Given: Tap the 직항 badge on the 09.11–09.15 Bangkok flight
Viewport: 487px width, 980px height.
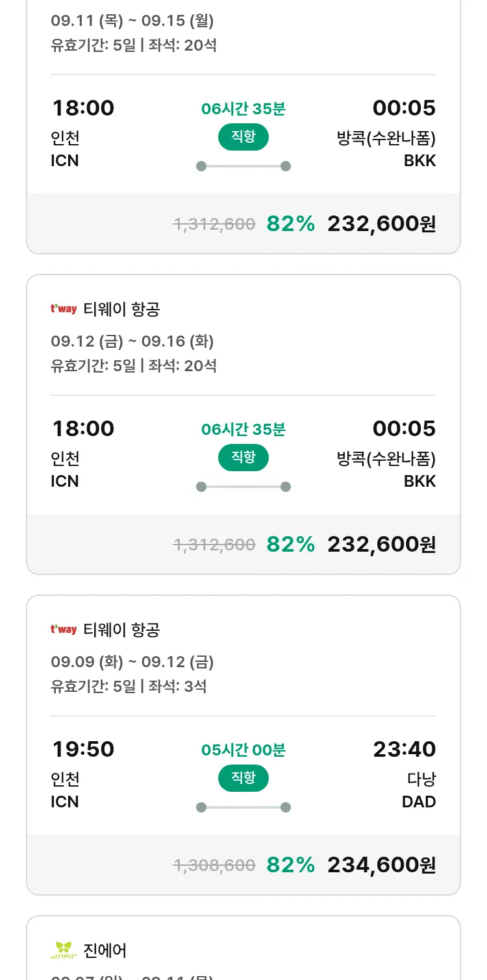Looking at the screenshot, I should point(243,137).
